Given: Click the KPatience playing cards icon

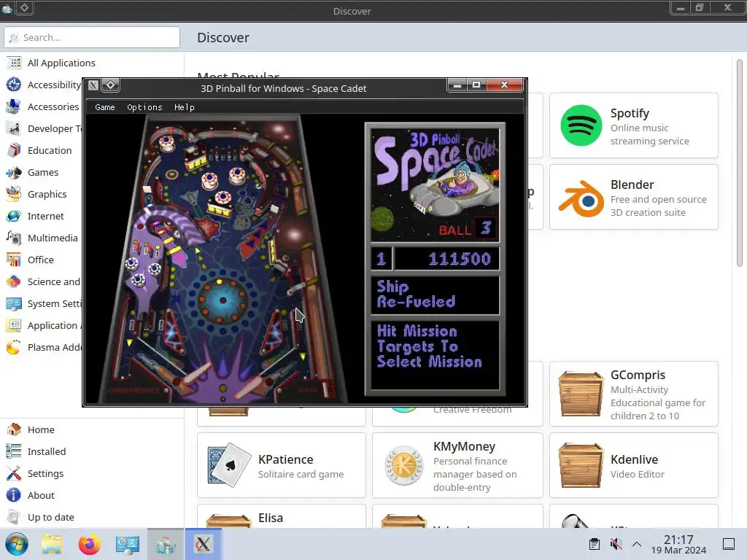Looking at the screenshot, I should pyautogui.click(x=229, y=465).
